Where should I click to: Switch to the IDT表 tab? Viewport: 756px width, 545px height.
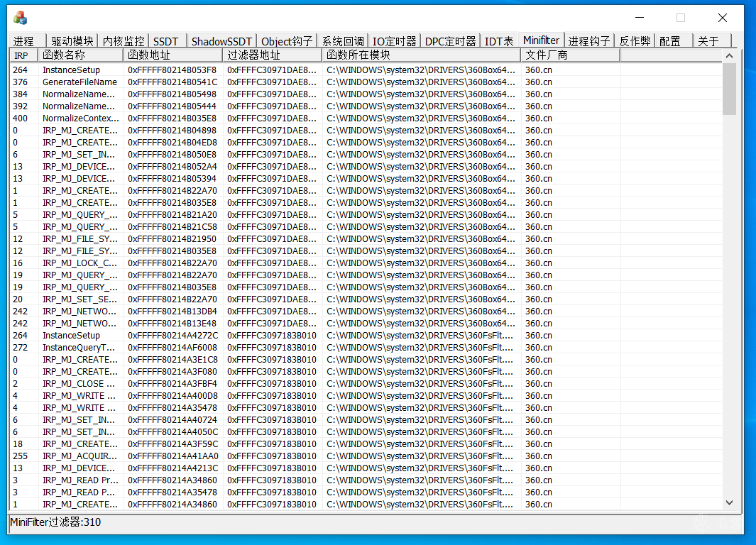pyautogui.click(x=498, y=41)
